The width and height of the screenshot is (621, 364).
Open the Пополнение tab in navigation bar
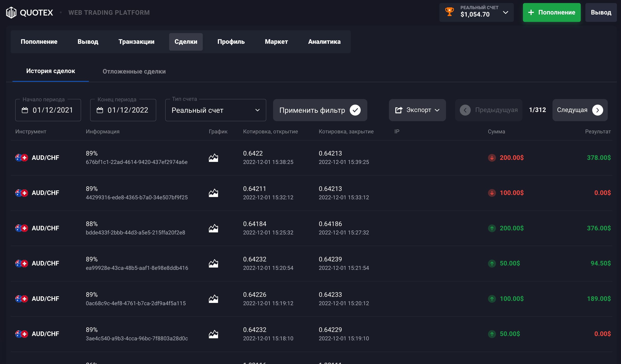(x=39, y=42)
